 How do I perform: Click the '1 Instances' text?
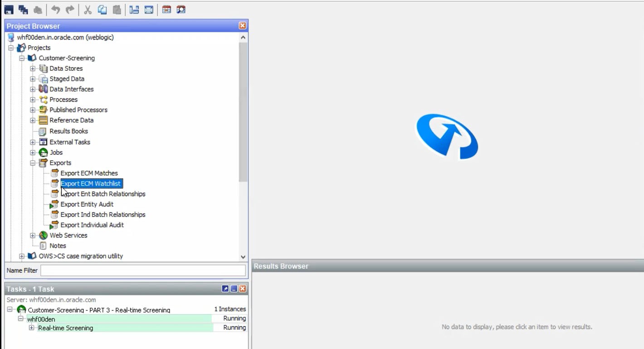230,310
